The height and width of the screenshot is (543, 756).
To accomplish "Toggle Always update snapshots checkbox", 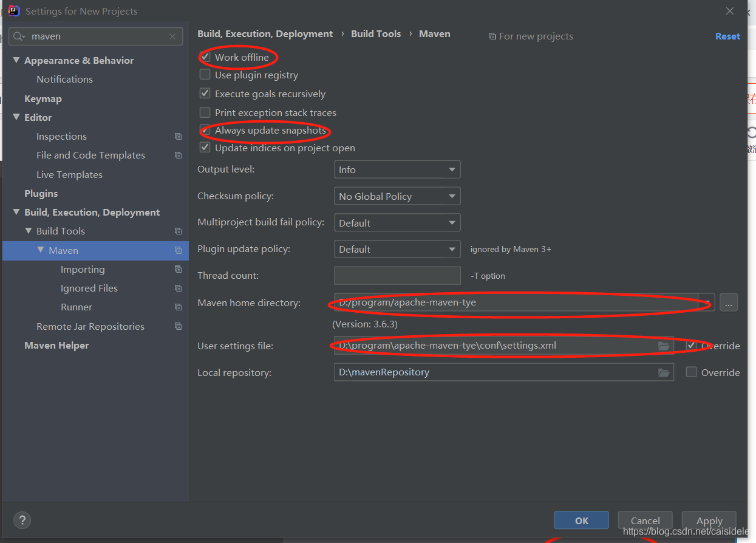I will (x=205, y=131).
